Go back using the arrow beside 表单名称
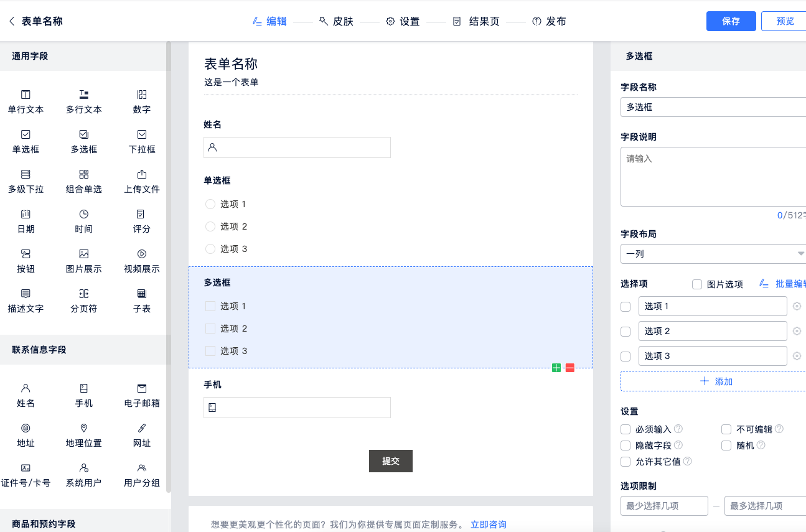This screenshot has height=532, width=806. click(x=11, y=22)
